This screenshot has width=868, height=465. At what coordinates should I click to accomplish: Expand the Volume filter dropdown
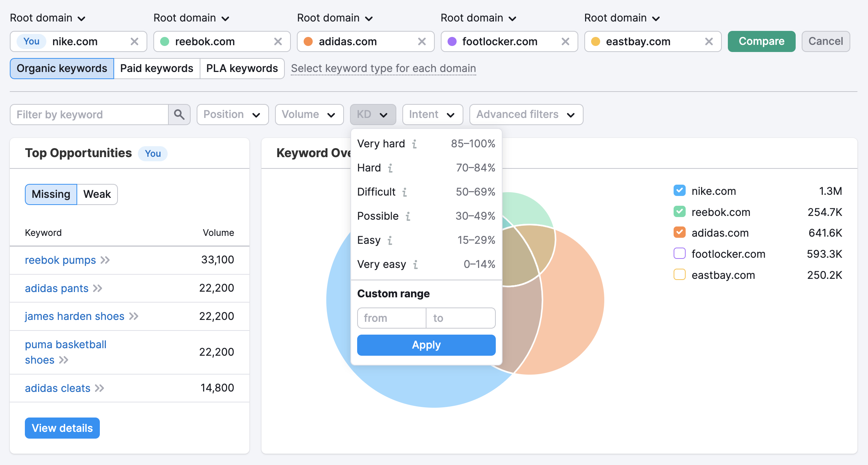308,114
